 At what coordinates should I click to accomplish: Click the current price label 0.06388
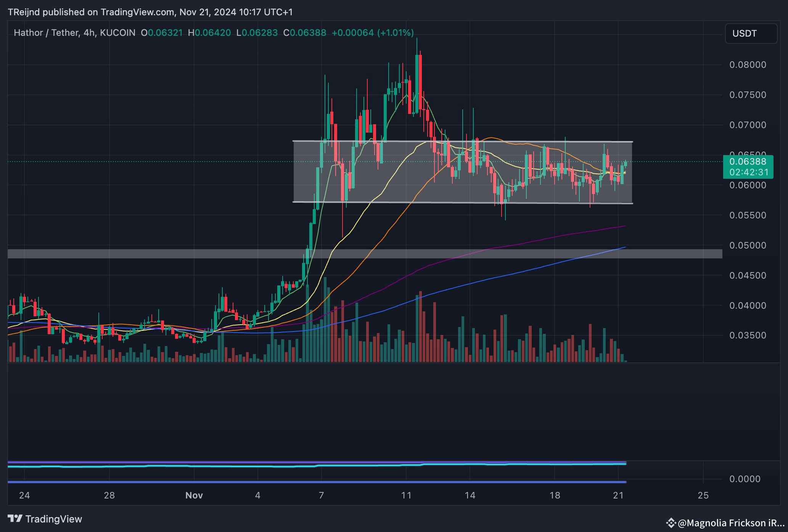coord(748,162)
